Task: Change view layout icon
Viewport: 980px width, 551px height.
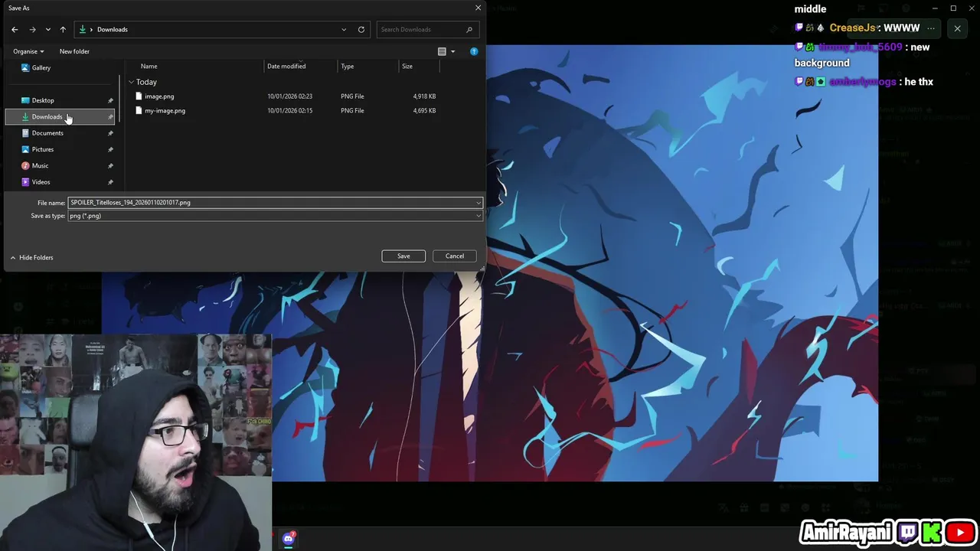Action: [442, 51]
